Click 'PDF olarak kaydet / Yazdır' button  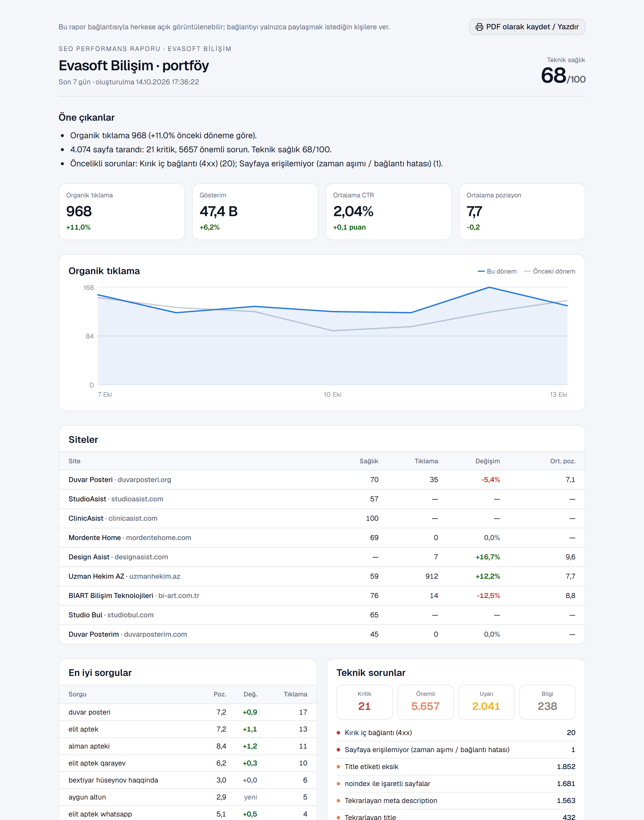(527, 27)
